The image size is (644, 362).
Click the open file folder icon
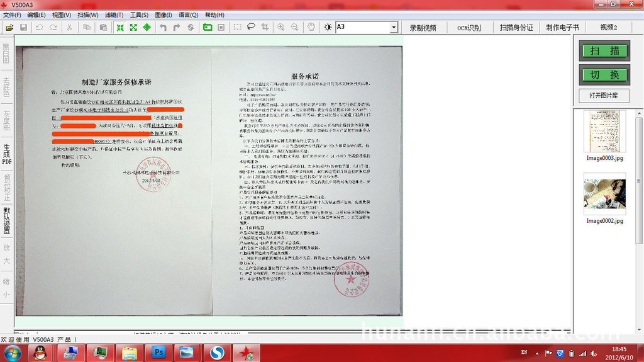9,28
